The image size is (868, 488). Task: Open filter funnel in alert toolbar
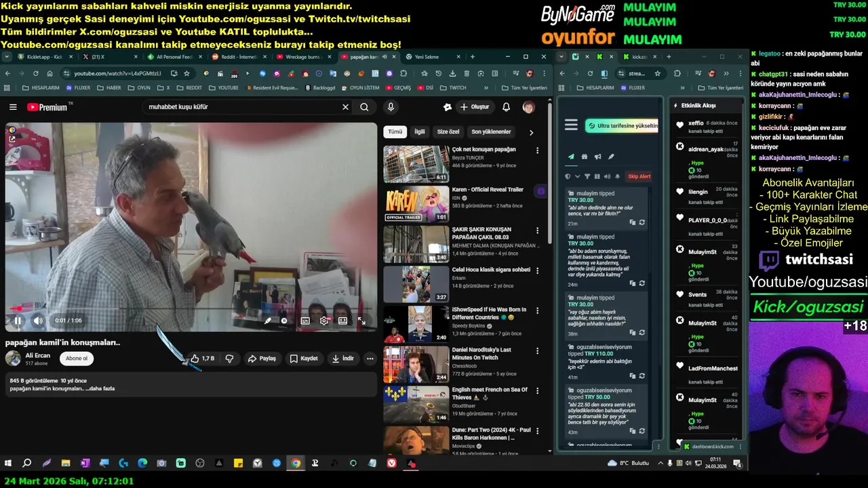point(587,176)
